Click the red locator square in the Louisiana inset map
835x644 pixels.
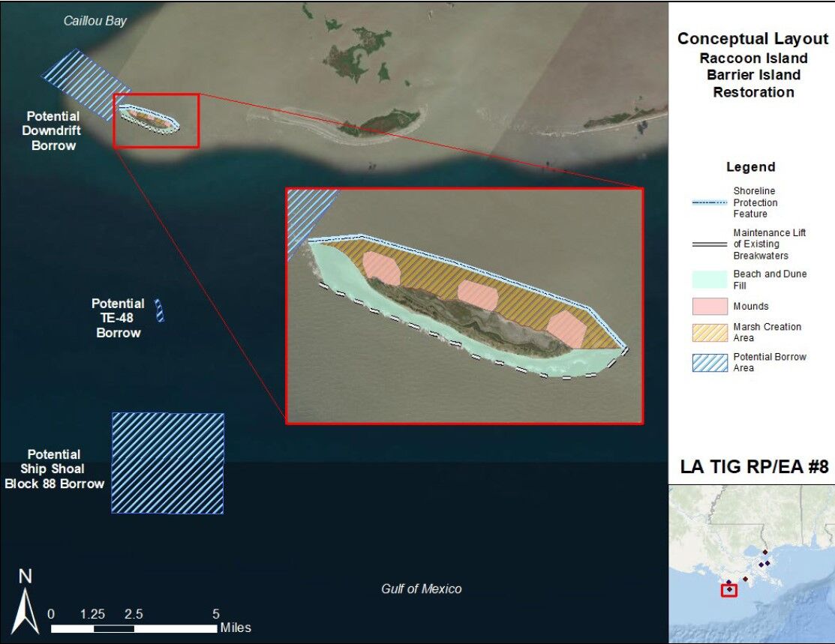(728, 590)
